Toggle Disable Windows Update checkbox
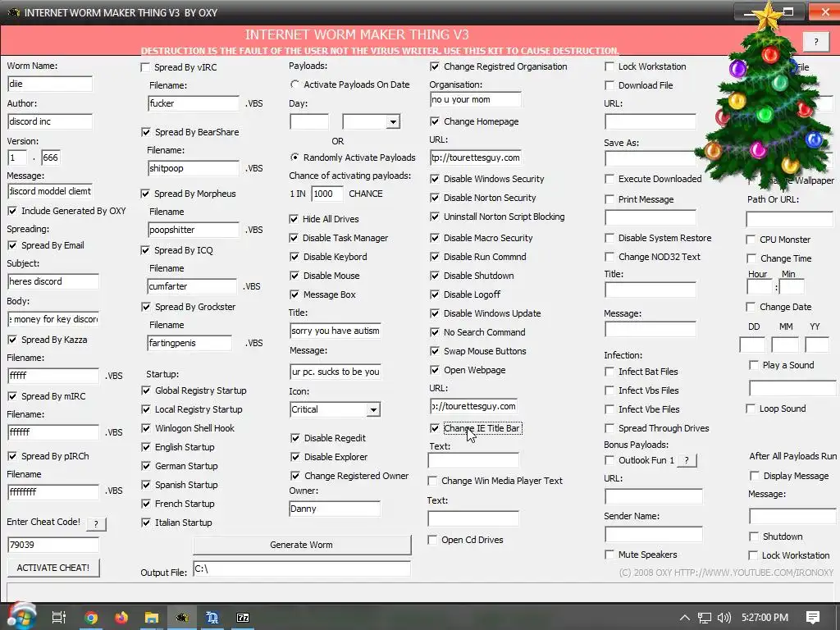 click(x=435, y=313)
